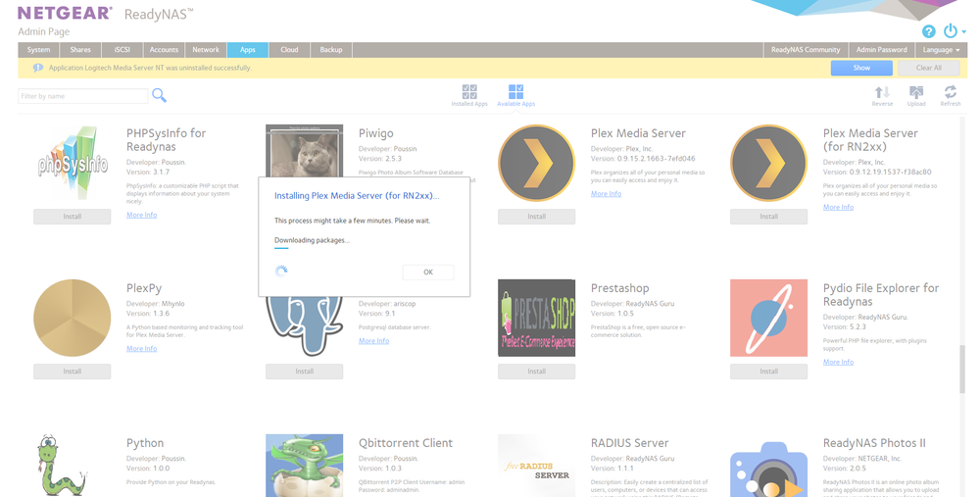Open More Info for Pydio File Explorer
The image size is (980, 497).
tap(838, 362)
